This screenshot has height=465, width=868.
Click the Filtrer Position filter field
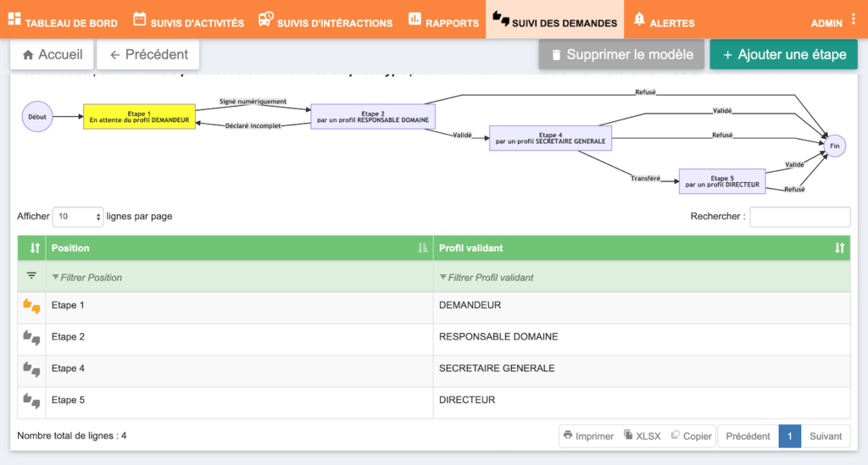click(x=239, y=278)
